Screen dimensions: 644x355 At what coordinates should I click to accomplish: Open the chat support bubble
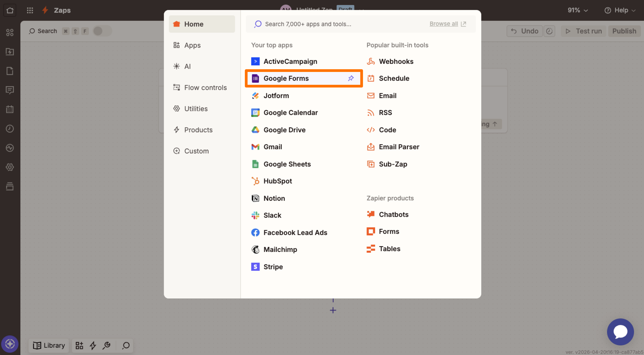coord(620,332)
